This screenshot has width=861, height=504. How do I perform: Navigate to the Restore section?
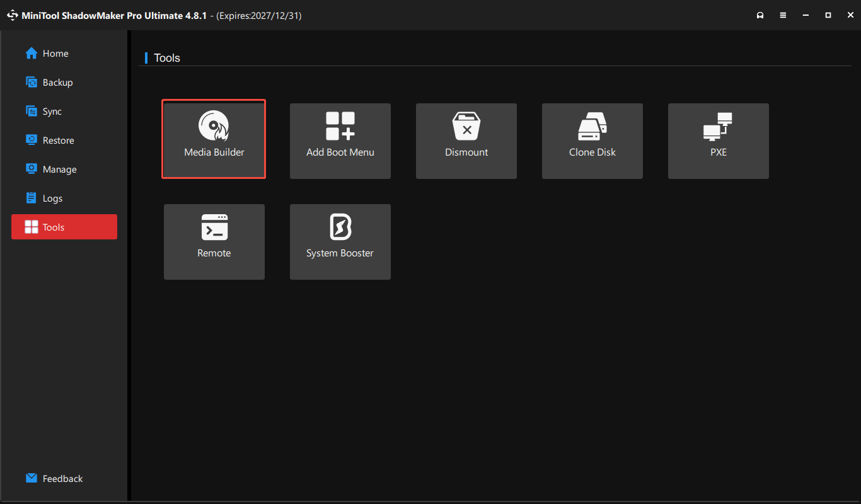(64, 140)
